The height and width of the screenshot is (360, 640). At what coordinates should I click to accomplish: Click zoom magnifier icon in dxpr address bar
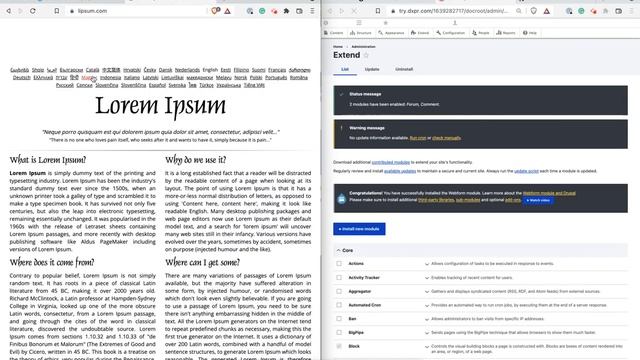tap(518, 11)
